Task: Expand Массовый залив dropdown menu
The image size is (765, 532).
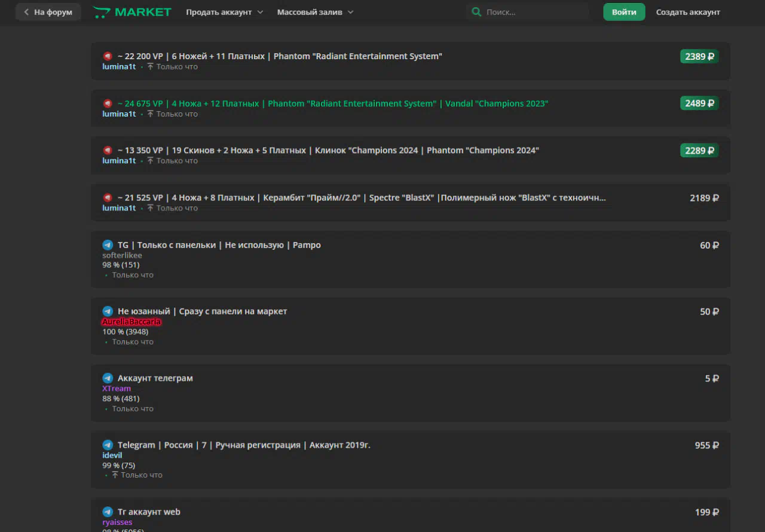Action: point(315,12)
